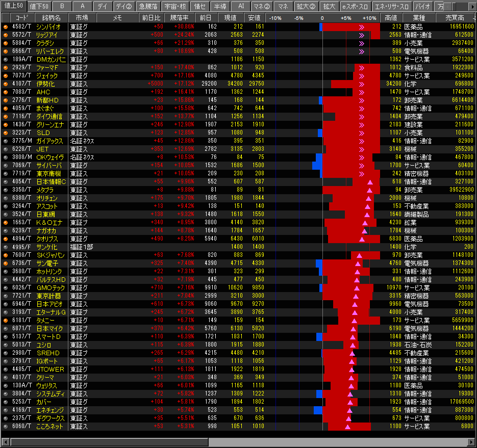Open the 半導 tab
The image size is (477, 448).
[220, 6]
